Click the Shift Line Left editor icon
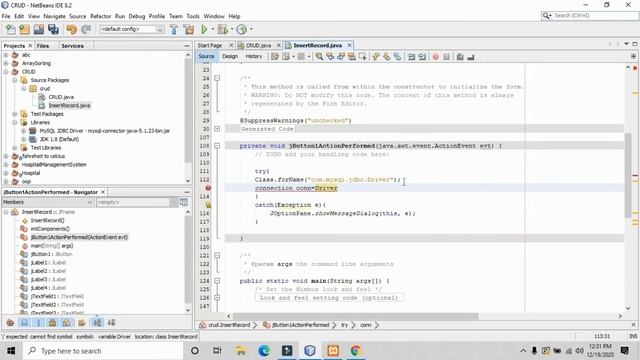This screenshot has height=360, width=640. pos(411,57)
